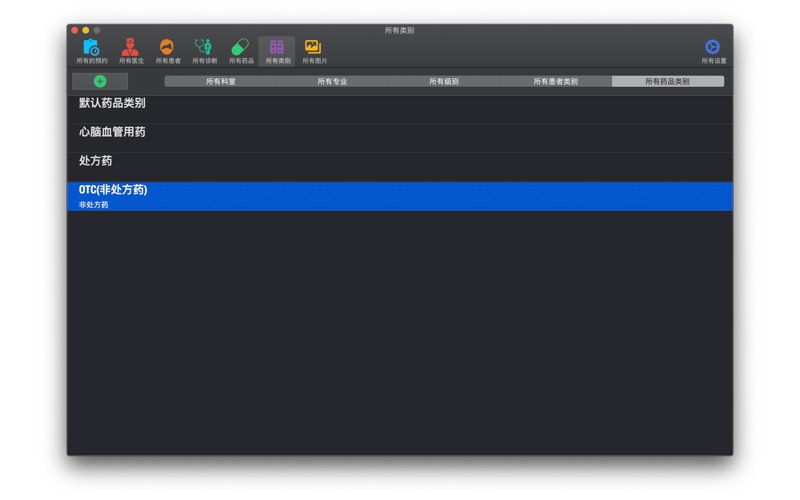Screen dimensions: 800x500
Task: Select the 默认药品类别 row
Action: (x=400, y=109)
